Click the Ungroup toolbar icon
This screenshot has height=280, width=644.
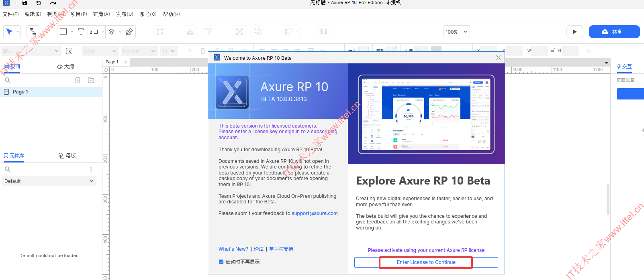tap(258, 32)
